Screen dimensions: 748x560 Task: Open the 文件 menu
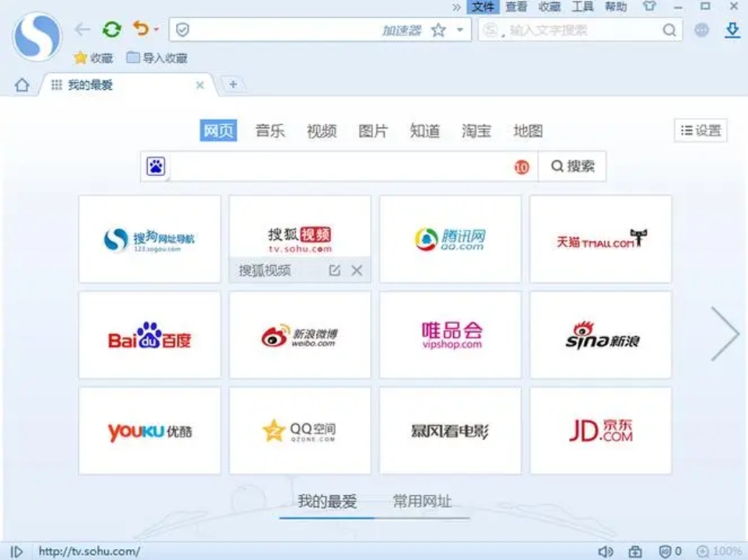(x=484, y=7)
